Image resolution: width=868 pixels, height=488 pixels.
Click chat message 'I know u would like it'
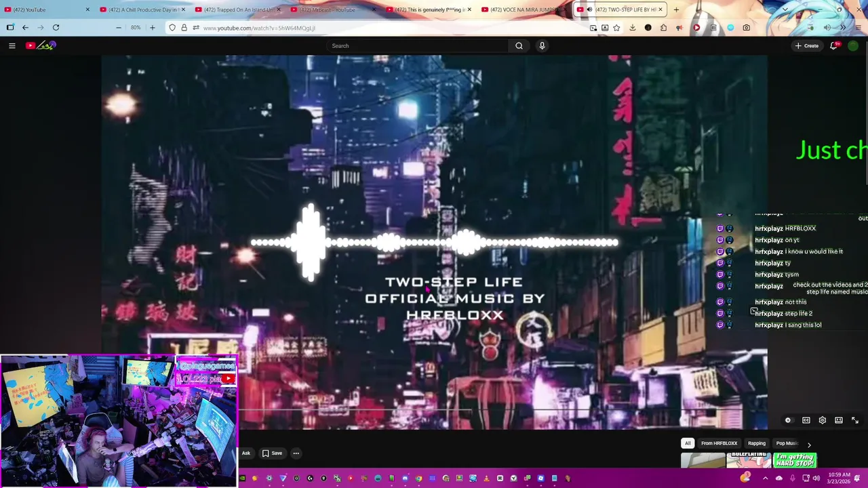(815, 252)
